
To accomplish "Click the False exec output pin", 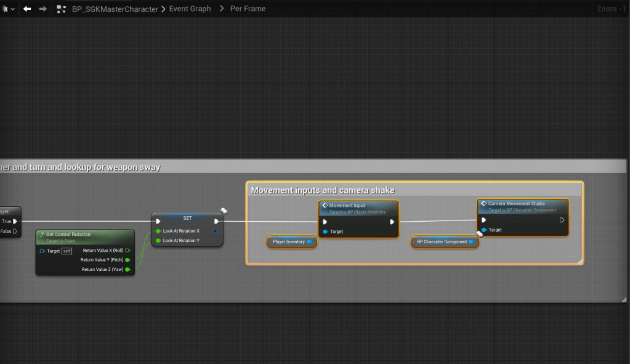I will click(15, 232).
